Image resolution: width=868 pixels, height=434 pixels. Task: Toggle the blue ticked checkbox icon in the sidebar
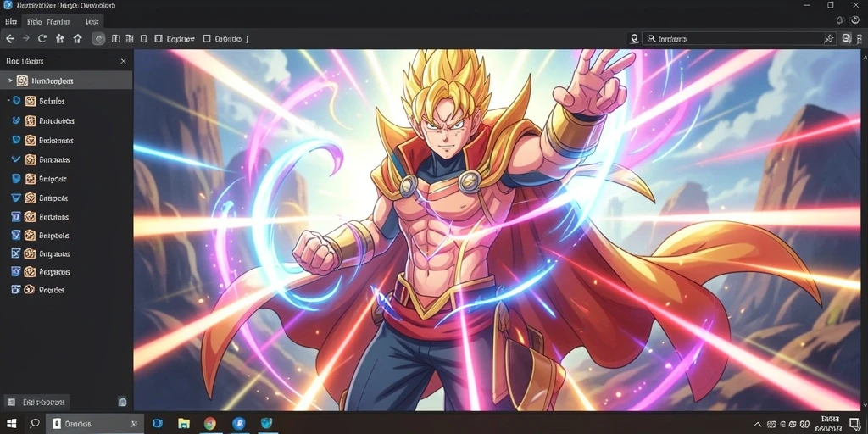coord(15,253)
